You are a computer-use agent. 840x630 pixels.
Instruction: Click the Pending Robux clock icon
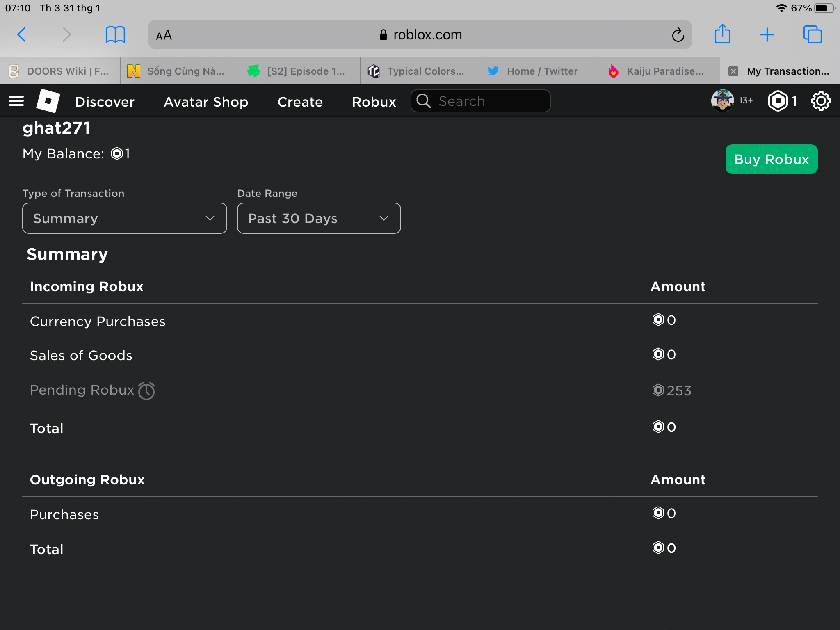[146, 390]
